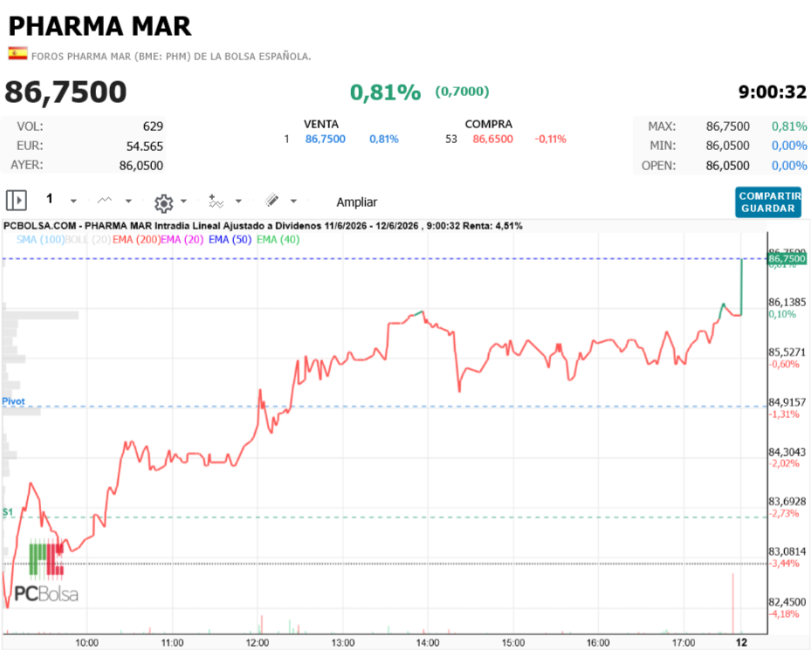
Task: Open the indicators compare icon
Action: pos(216,202)
